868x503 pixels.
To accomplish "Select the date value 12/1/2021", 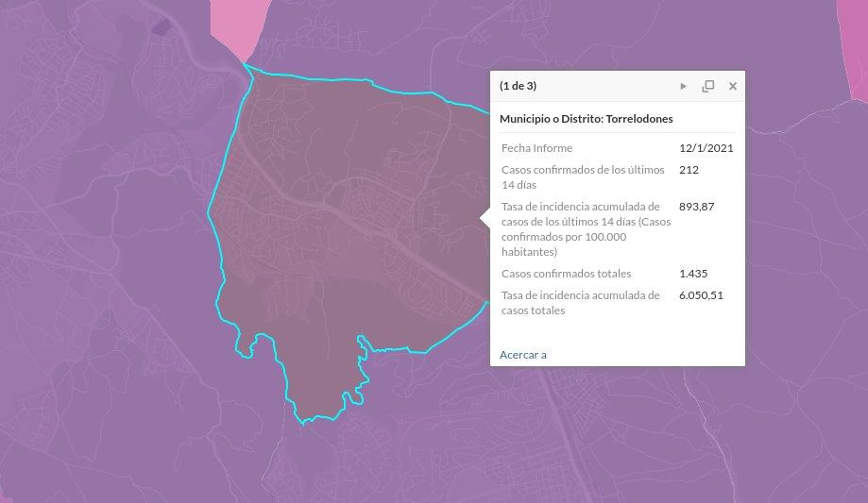I will click(706, 148).
